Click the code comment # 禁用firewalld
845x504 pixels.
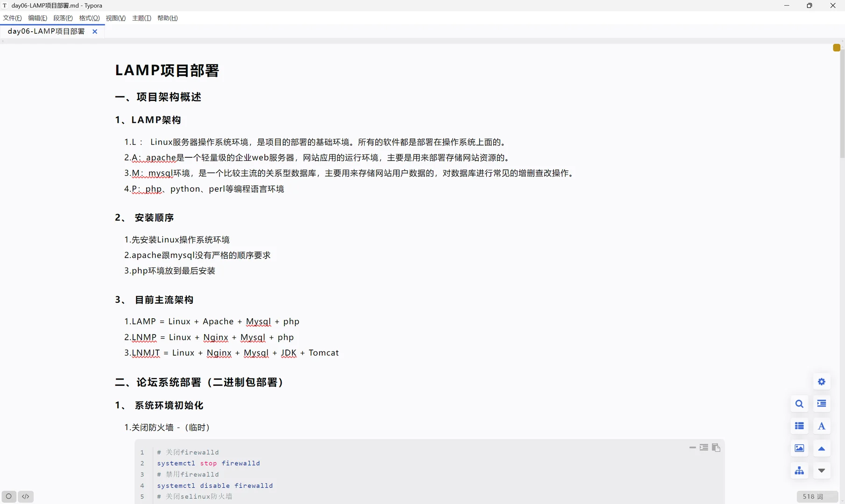tap(188, 475)
